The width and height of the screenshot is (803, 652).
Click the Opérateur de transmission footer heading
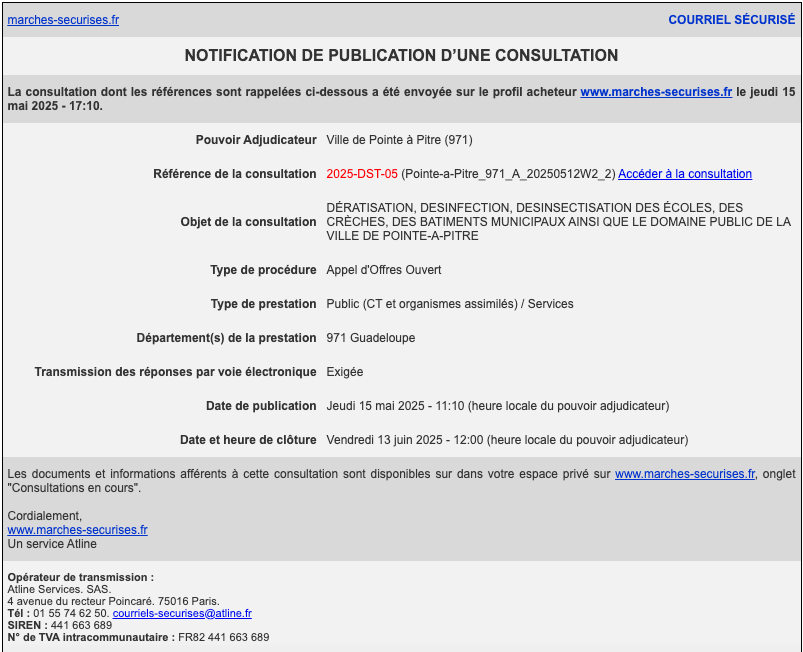[x=80, y=577]
